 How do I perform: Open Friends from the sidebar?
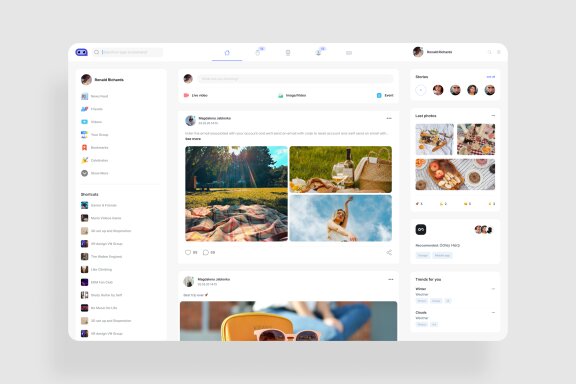[92, 109]
